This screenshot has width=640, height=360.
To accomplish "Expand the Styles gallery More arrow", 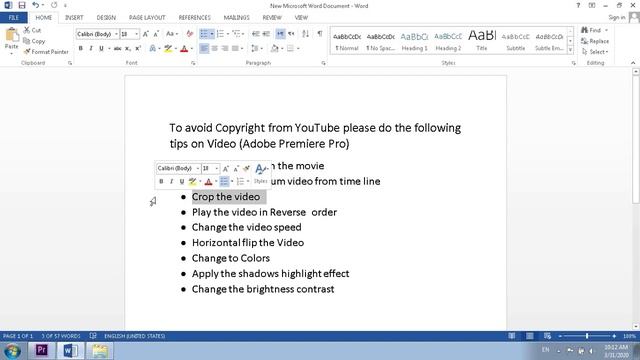I will coord(570,50).
